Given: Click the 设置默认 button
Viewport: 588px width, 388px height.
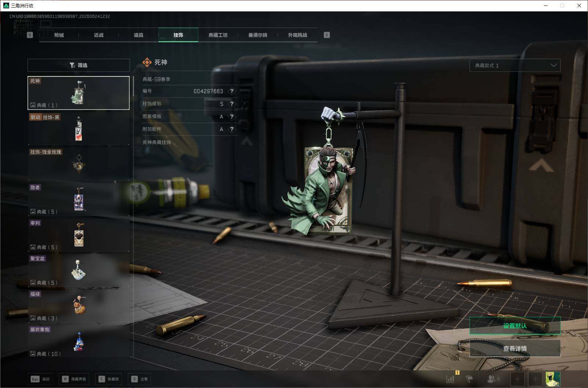Looking at the screenshot, I should coord(515,326).
